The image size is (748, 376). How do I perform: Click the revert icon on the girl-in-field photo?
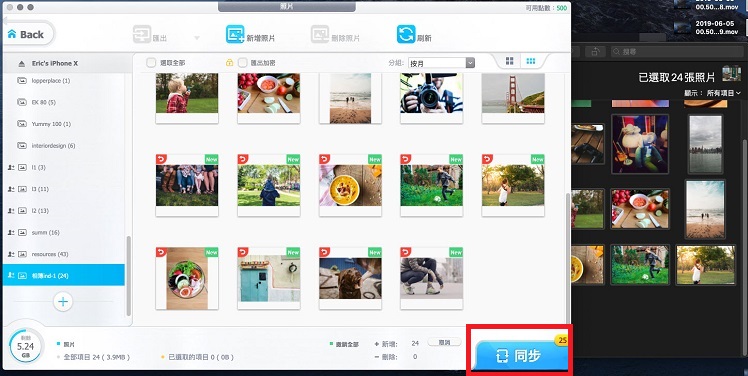coord(487,159)
